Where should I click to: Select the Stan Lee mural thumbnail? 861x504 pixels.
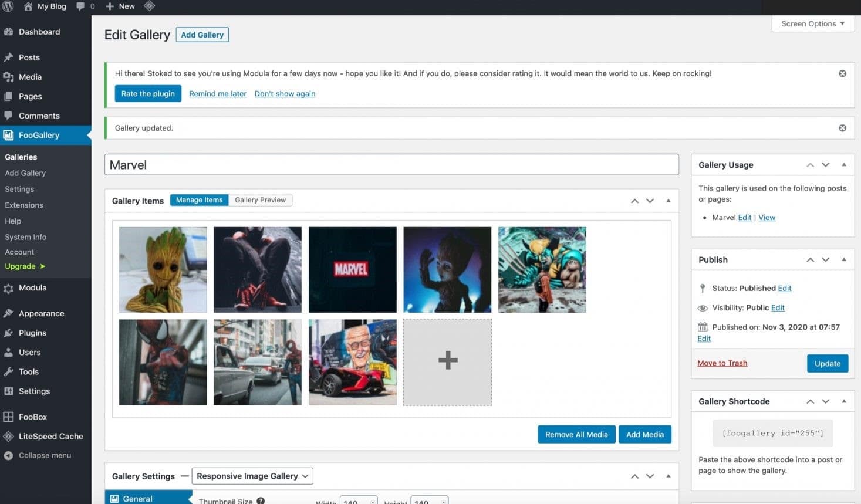coord(352,362)
